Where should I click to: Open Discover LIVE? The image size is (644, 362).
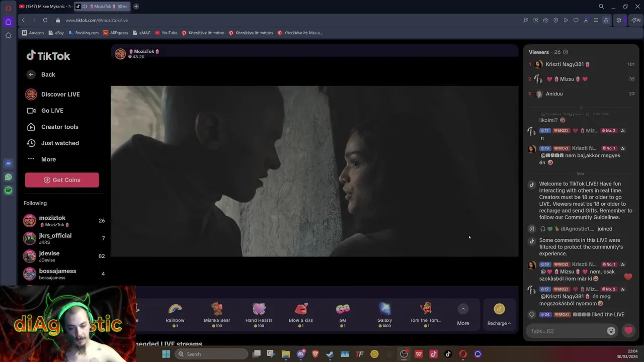pos(53,94)
